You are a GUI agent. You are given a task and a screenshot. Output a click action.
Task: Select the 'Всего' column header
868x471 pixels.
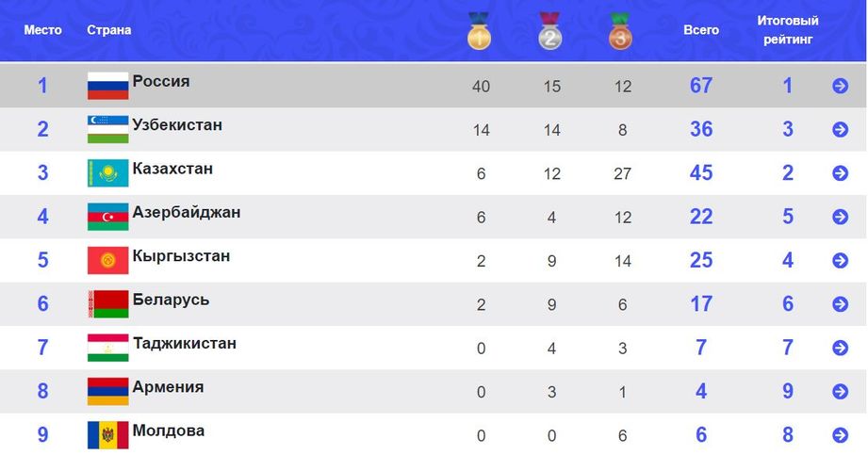[x=700, y=30]
